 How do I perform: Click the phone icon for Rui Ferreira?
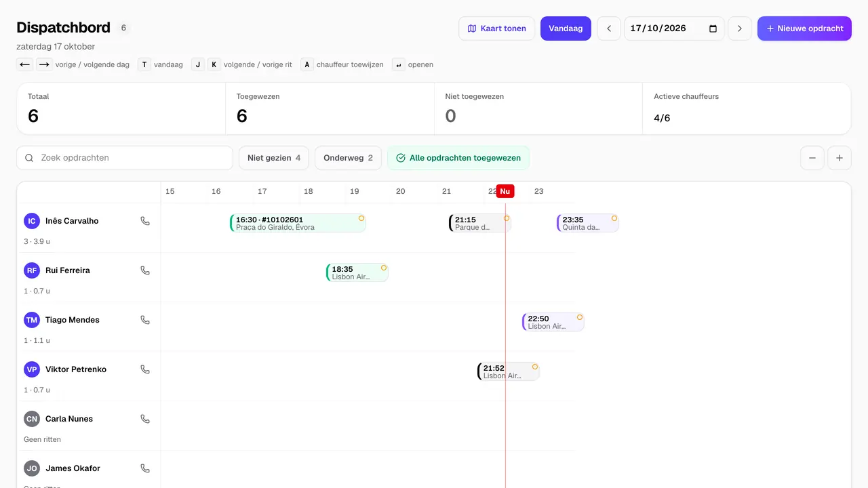click(x=145, y=270)
